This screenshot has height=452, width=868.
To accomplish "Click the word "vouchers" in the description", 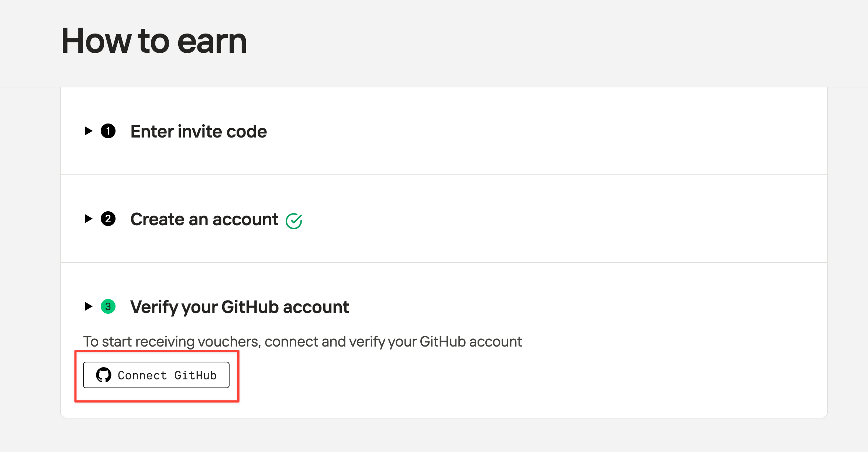I will coord(229,342).
